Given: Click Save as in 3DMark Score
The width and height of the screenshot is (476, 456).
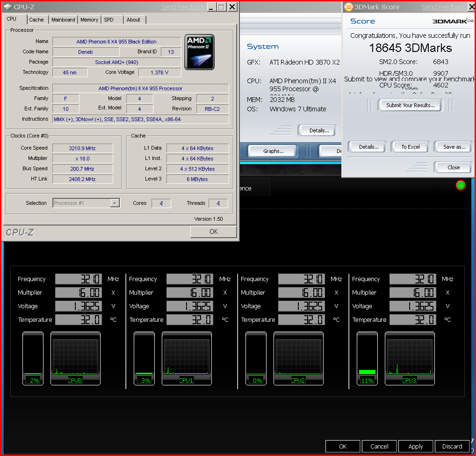Looking at the screenshot, I should [454, 147].
